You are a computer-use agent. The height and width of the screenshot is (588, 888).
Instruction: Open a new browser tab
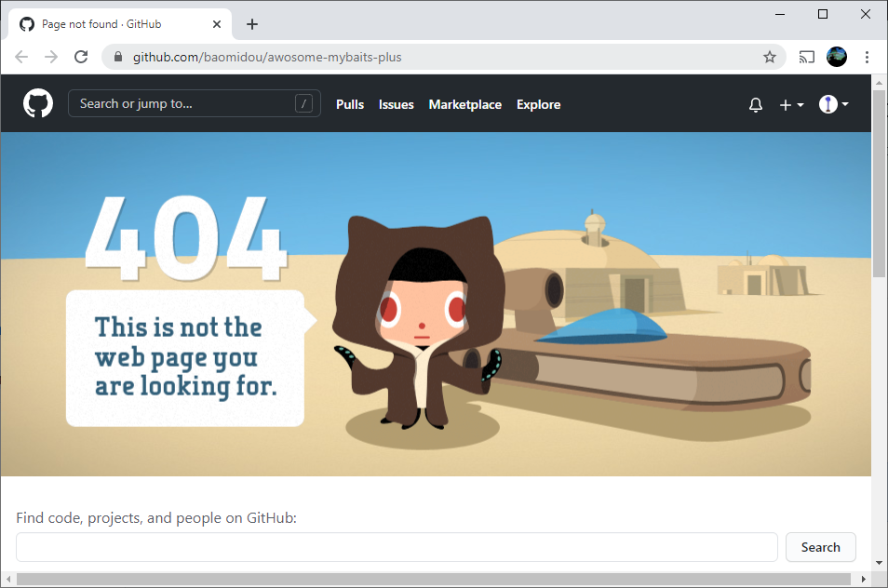[x=251, y=24]
